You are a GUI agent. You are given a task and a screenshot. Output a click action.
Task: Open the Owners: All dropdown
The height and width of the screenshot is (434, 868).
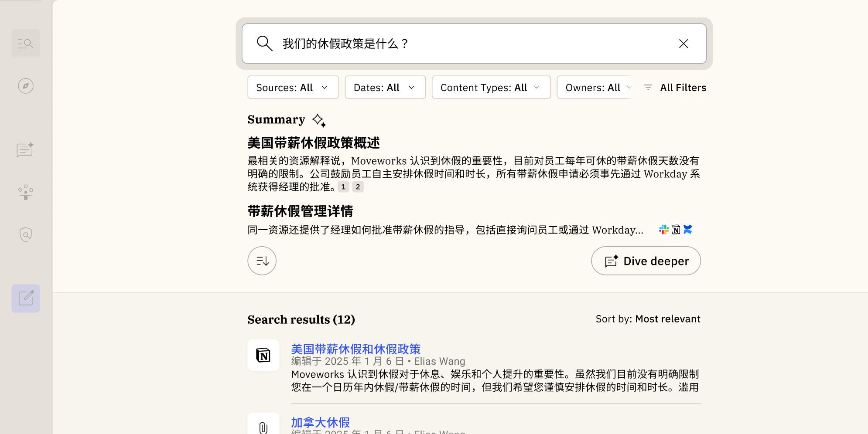coord(597,88)
